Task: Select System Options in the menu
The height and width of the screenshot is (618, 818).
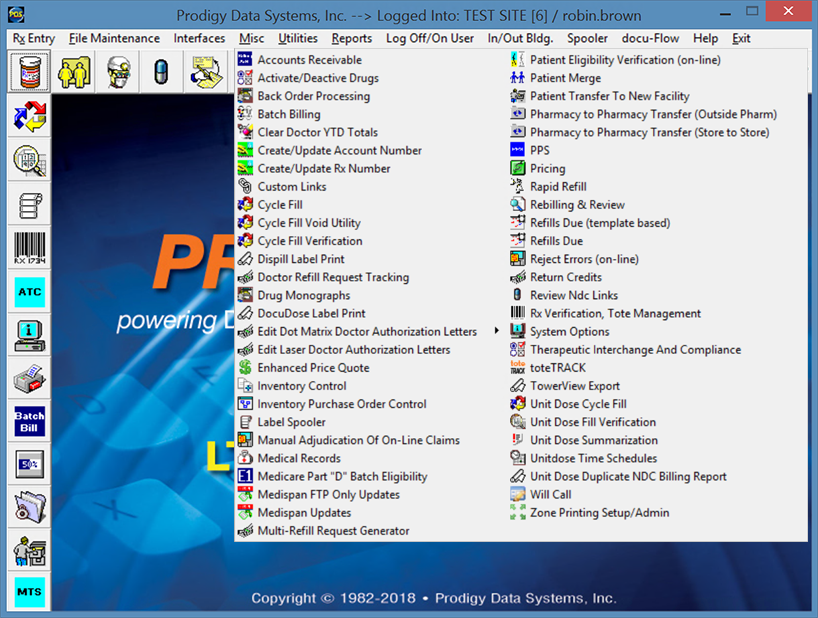Action: 569,332
